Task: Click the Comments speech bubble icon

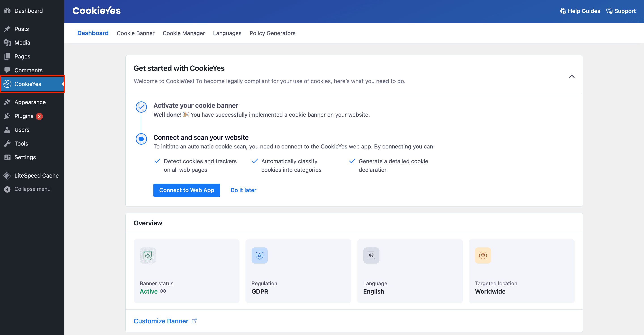Action: 7,70
